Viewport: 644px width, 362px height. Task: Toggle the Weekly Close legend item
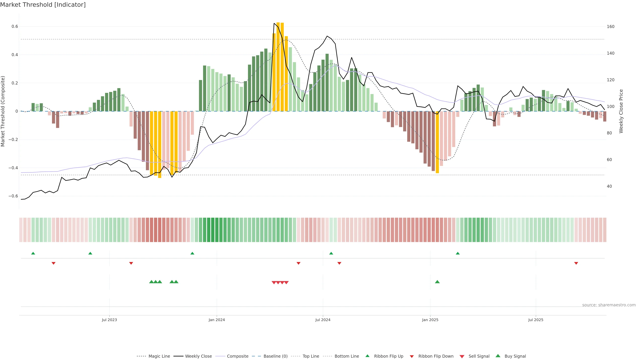(198, 356)
